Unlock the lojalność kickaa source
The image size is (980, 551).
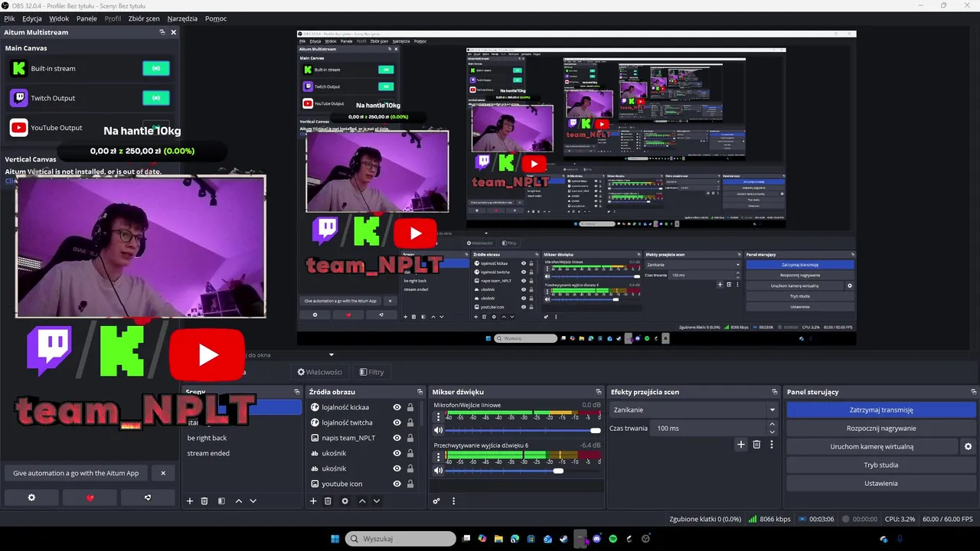coord(410,407)
